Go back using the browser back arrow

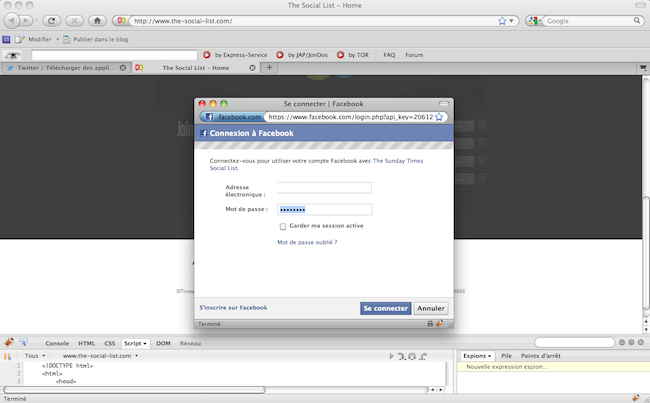[x=12, y=20]
